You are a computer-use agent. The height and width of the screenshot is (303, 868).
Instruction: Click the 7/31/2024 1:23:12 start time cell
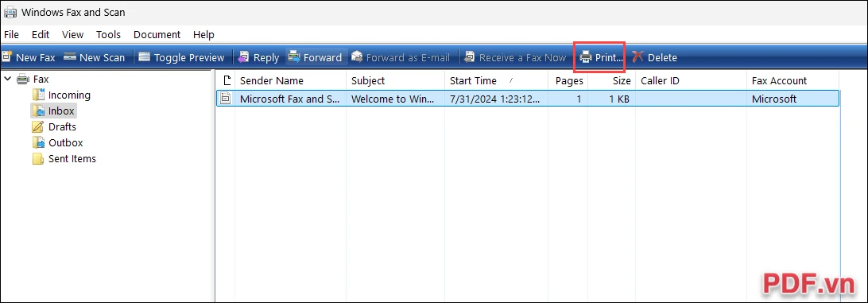tap(495, 99)
